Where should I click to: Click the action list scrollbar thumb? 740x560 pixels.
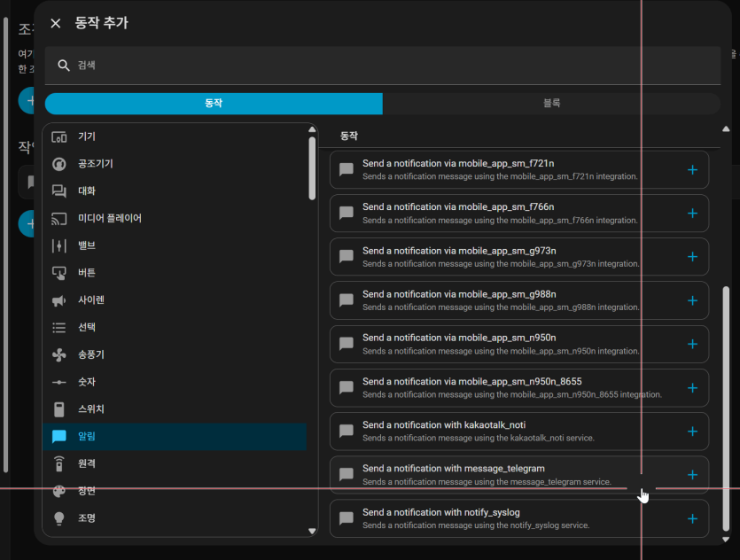[726, 408]
